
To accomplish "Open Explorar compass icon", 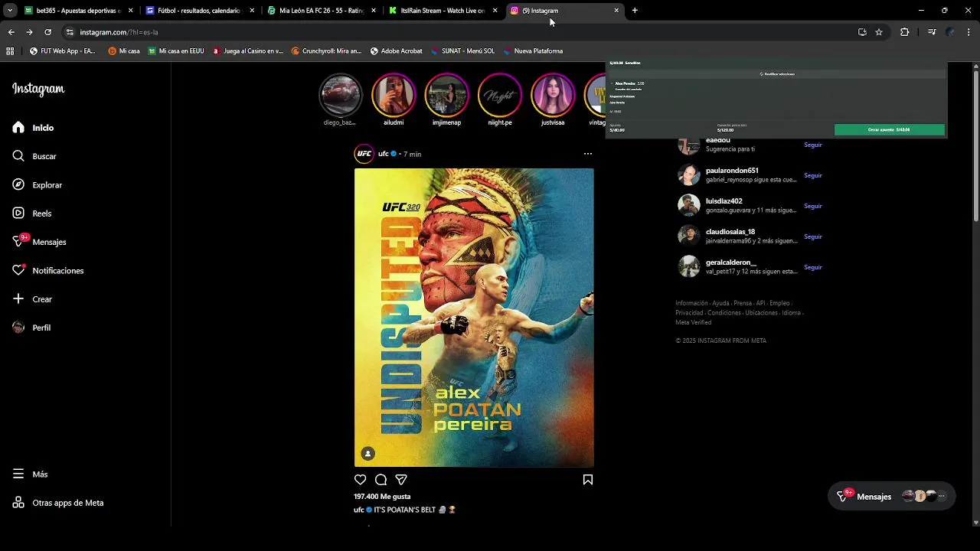I will click(x=18, y=185).
